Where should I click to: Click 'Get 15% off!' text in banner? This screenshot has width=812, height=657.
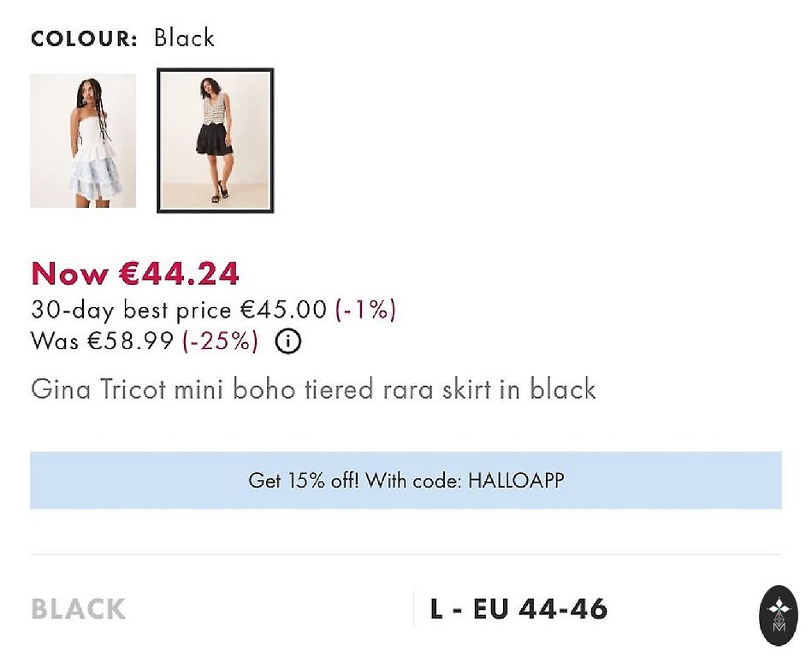coord(304,480)
